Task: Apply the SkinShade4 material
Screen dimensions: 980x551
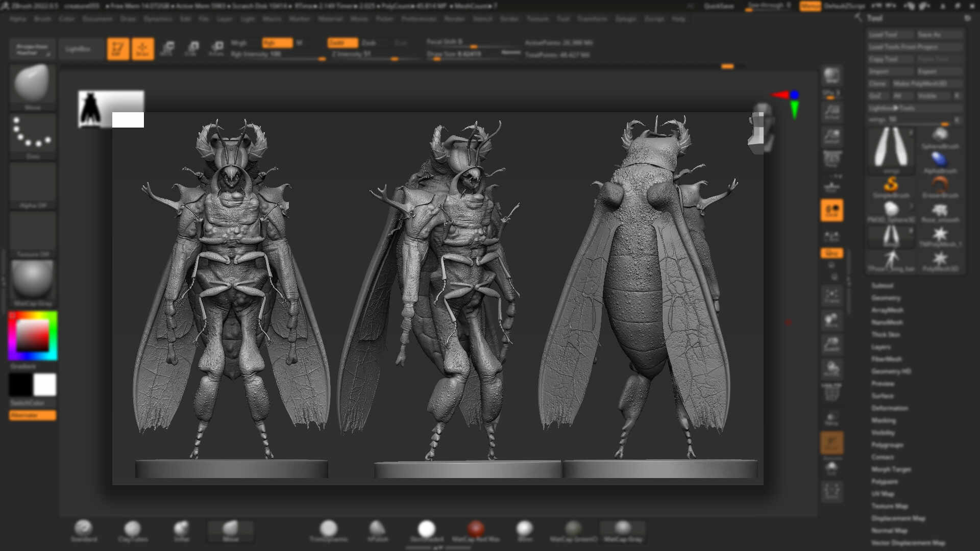Action: pos(427,531)
